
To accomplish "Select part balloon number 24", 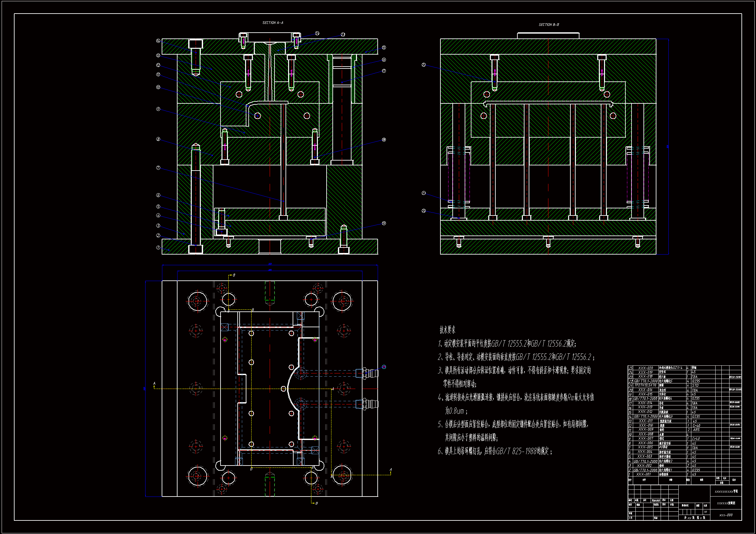I will [x=317, y=33].
